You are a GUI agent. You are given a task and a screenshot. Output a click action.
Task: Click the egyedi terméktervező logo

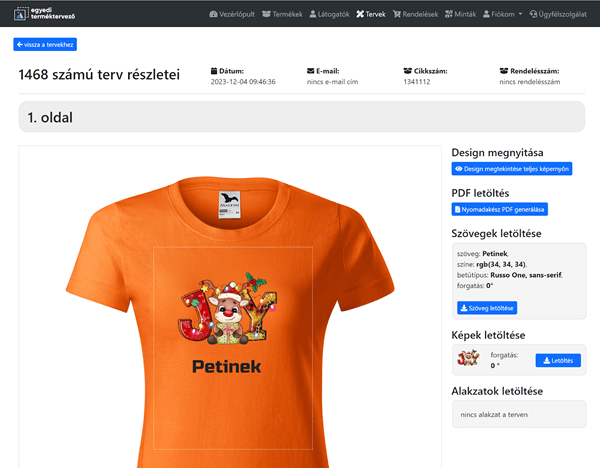[x=44, y=14]
